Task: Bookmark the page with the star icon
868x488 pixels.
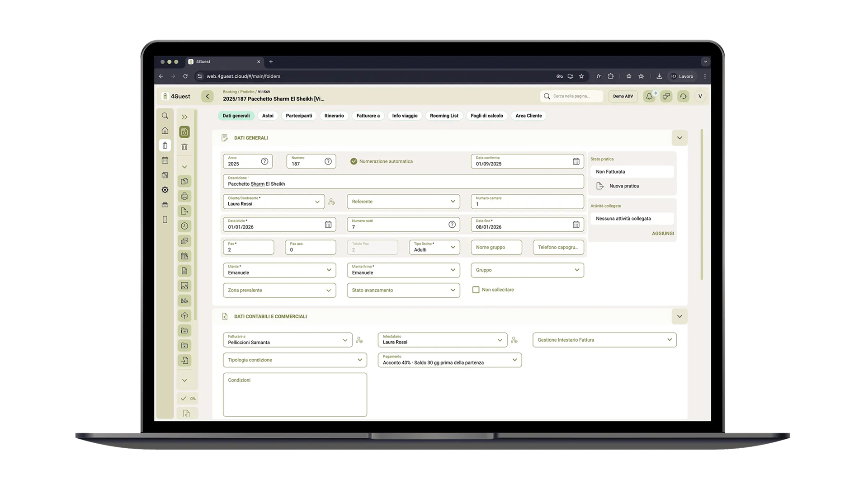Action: tap(581, 76)
